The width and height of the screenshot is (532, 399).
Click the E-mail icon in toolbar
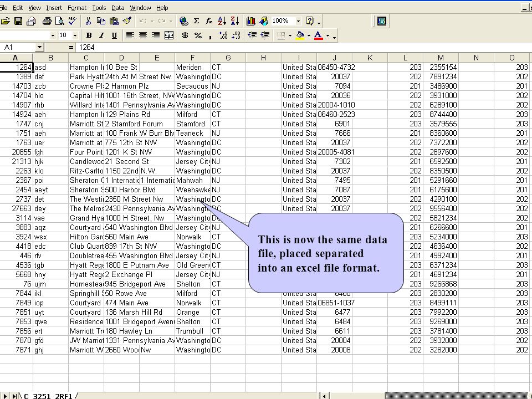[x=31, y=21]
